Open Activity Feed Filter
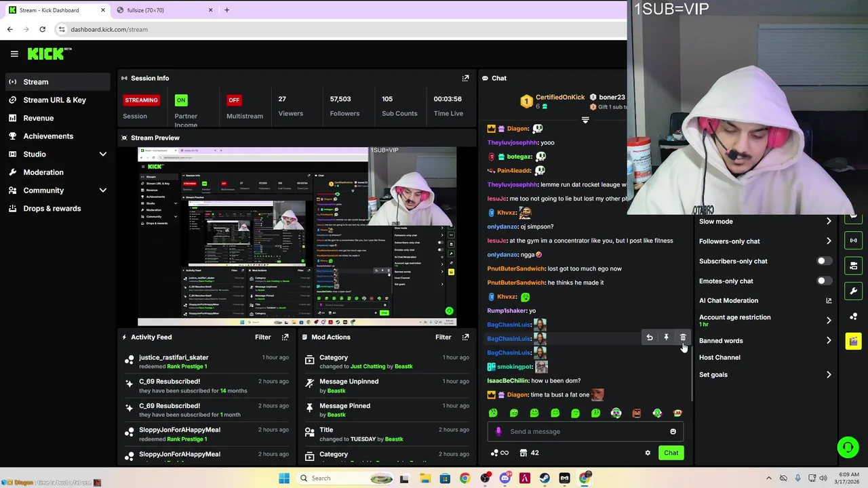Image resolution: width=868 pixels, height=488 pixels. pyautogui.click(x=262, y=337)
